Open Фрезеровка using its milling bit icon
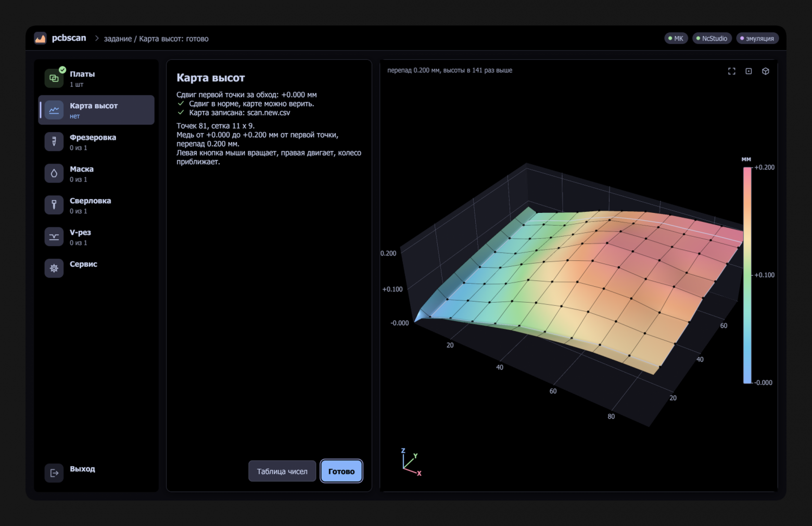The image size is (812, 526). (54, 142)
